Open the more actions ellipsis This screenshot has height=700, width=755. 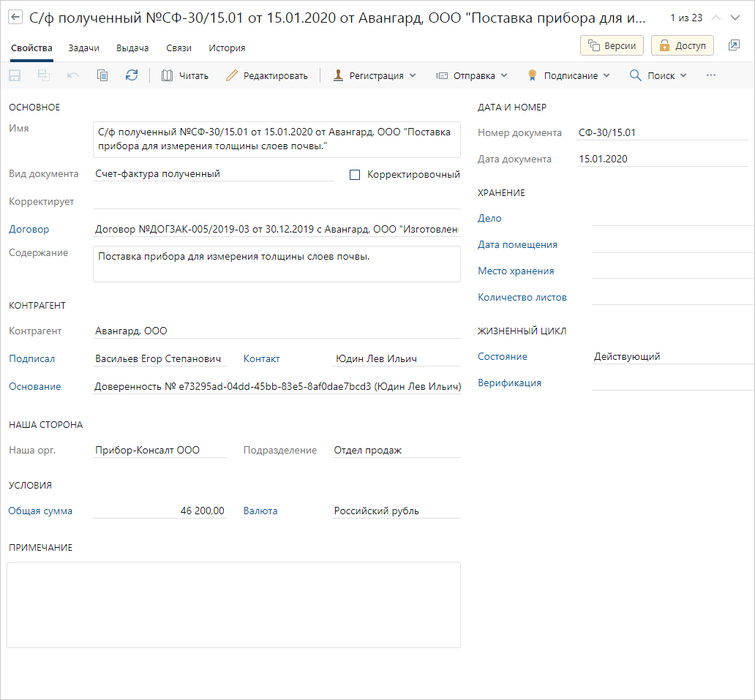[x=711, y=75]
